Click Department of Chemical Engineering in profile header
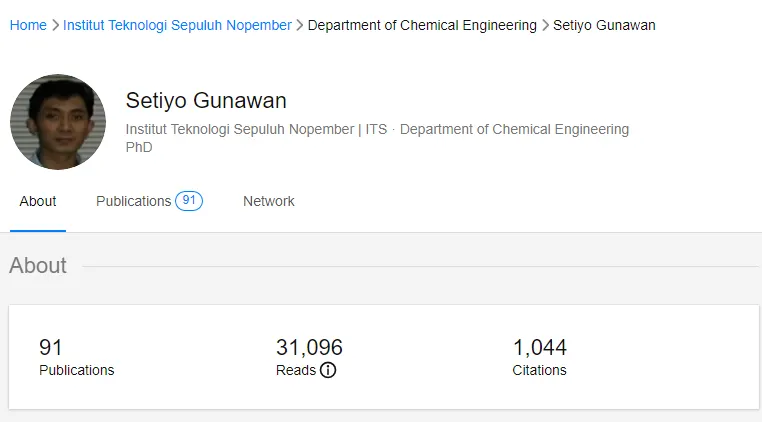Viewport: 762px width, 422px height. pos(514,129)
